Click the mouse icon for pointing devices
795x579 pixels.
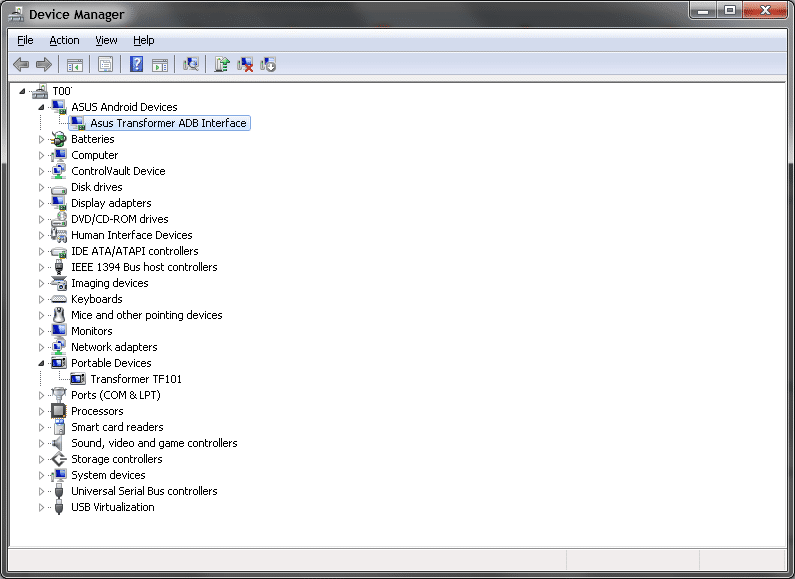(59, 315)
